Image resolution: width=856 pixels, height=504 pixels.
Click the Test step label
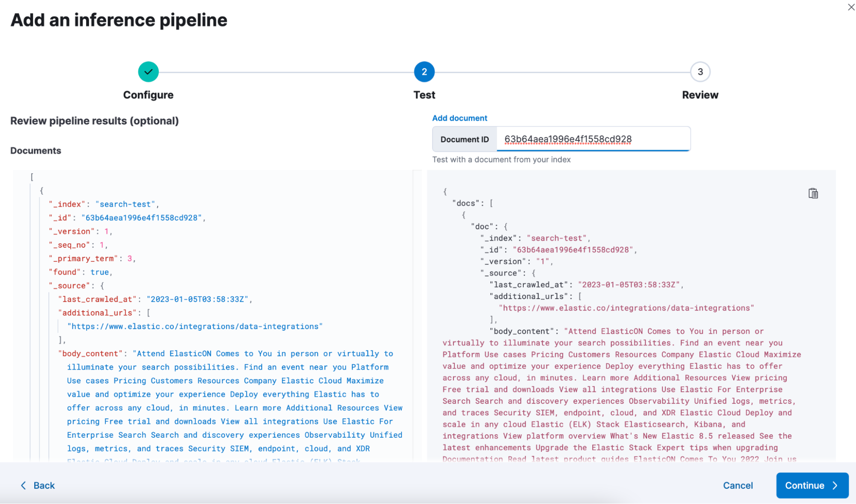pyautogui.click(x=424, y=95)
